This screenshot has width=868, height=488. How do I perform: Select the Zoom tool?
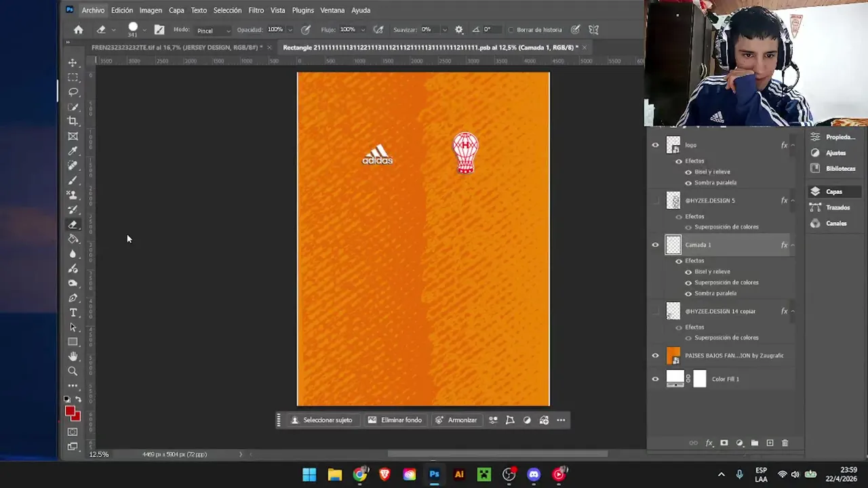coord(73,371)
